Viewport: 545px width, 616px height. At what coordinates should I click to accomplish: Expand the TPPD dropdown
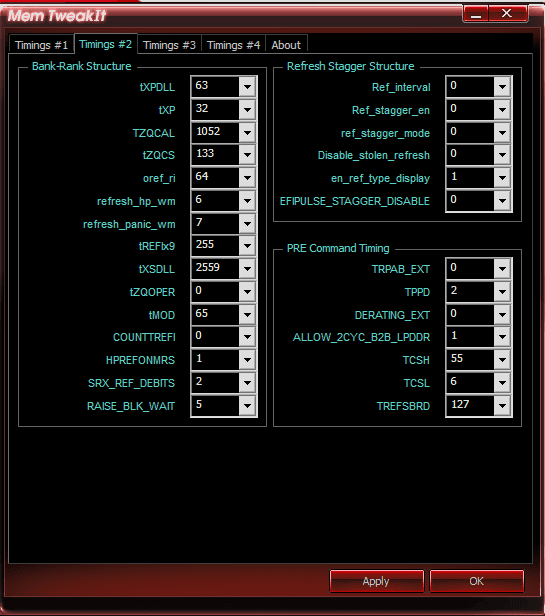click(502, 292)
